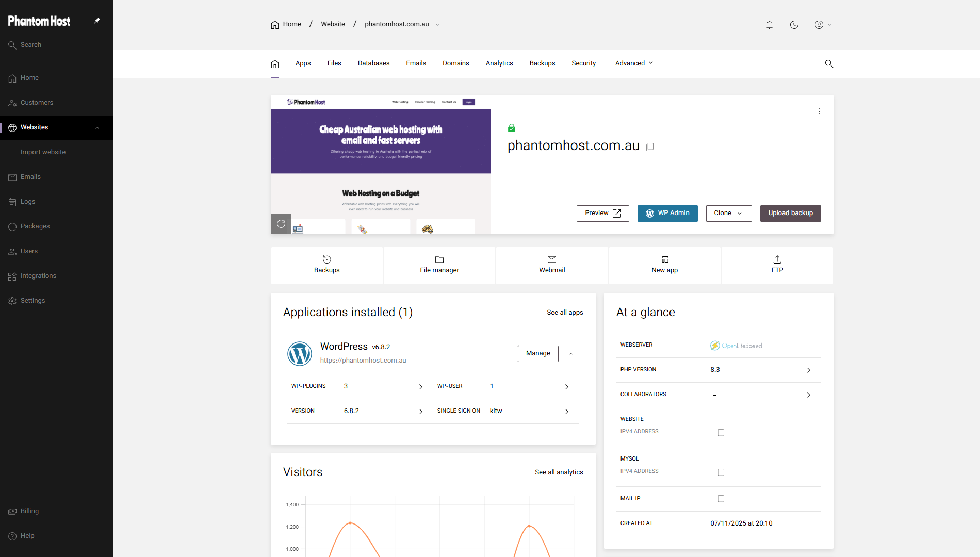Refresh the website screenshot preview

pyautogui.click(x=281, y=224)
